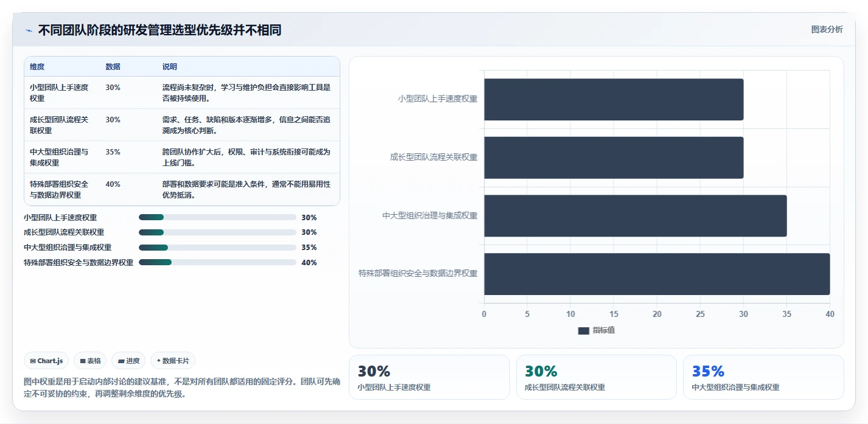This screenshot has width=868, height=424.
Task: Click the 小型团队上手速度权重 chart axis label
Action: pos(438,99)
